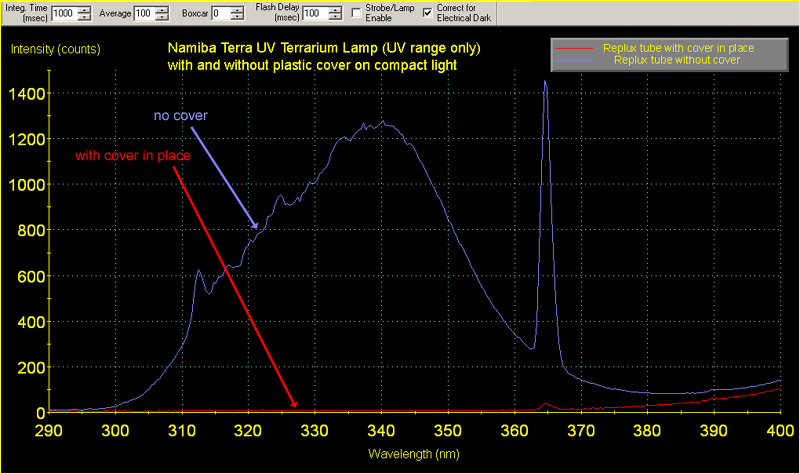Click the blue spectrum peak near 365 nm
The image size is (800, 474).
coord(545,82)
